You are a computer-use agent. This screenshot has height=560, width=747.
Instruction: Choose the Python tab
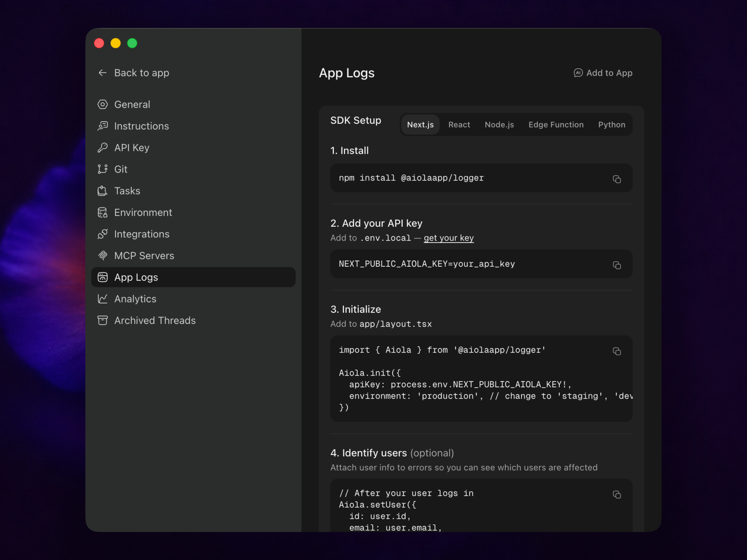[612, 125]
